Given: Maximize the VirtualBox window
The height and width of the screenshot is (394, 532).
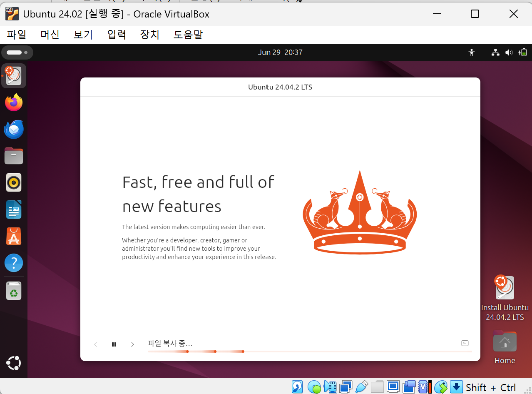Looking at the screenshot, I should 475,14.
